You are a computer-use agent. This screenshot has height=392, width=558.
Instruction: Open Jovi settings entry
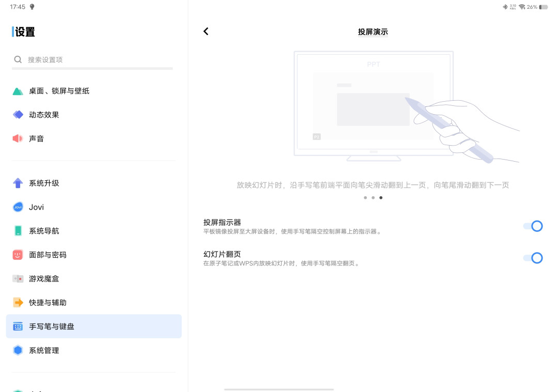click(x=94, y=207)
